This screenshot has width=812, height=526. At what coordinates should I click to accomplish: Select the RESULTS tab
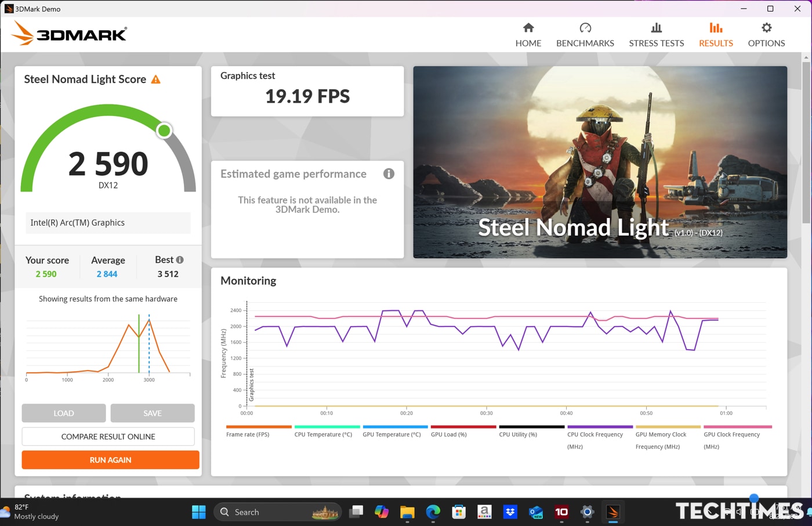coord(716,35)
